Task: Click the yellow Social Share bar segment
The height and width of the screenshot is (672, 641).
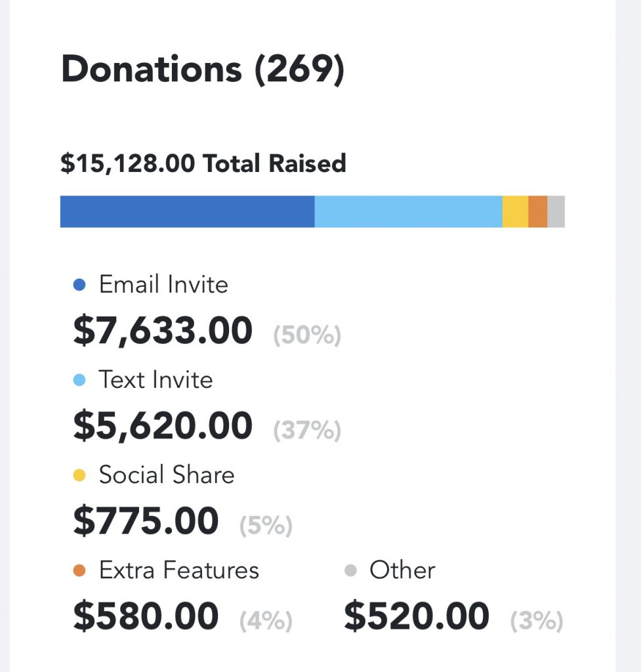Action: (x=515, y=212)
